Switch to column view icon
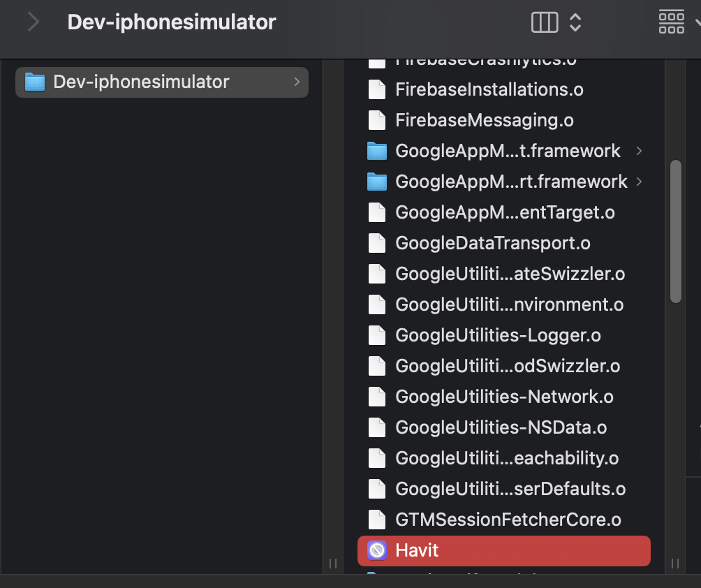 pos(544,22)
